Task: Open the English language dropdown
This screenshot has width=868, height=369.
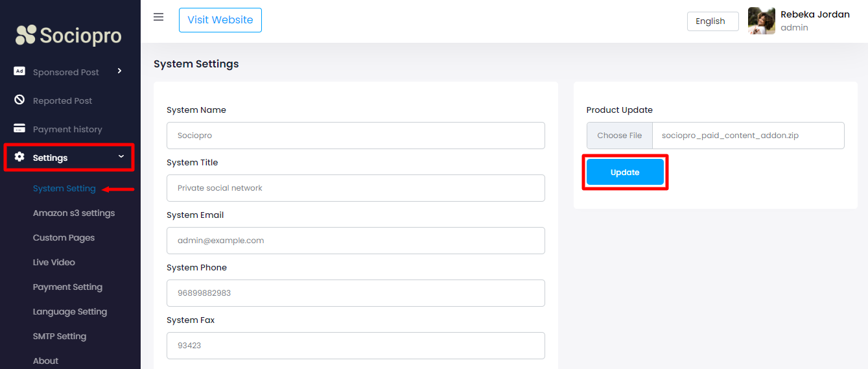Action: [x=712, y=21]
